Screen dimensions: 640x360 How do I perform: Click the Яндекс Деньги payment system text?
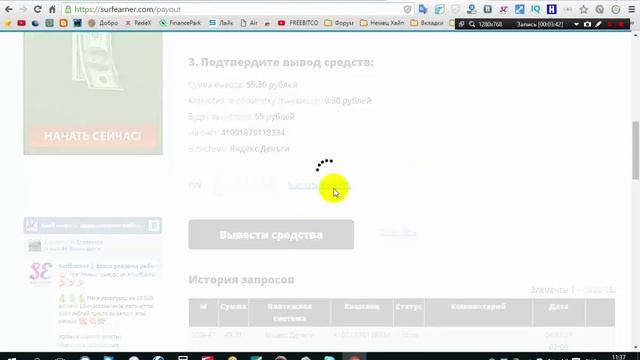tap(260, 149)
